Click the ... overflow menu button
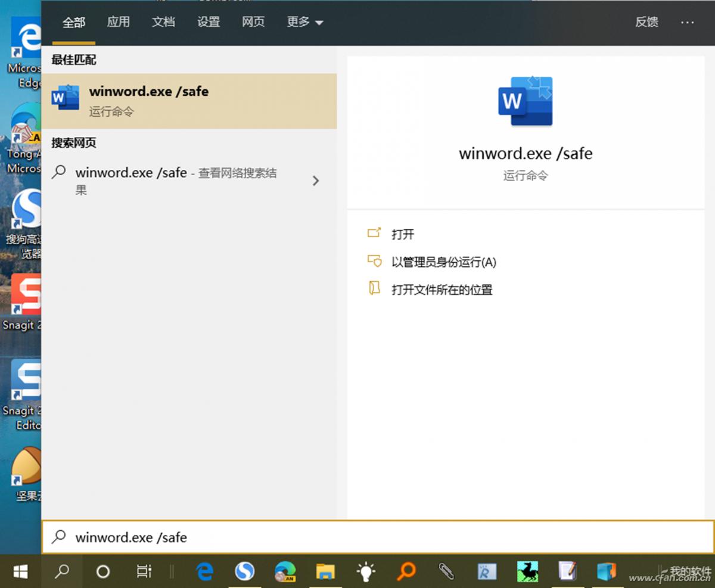Viewport: 715px width, 588px height. click(688, 22)
